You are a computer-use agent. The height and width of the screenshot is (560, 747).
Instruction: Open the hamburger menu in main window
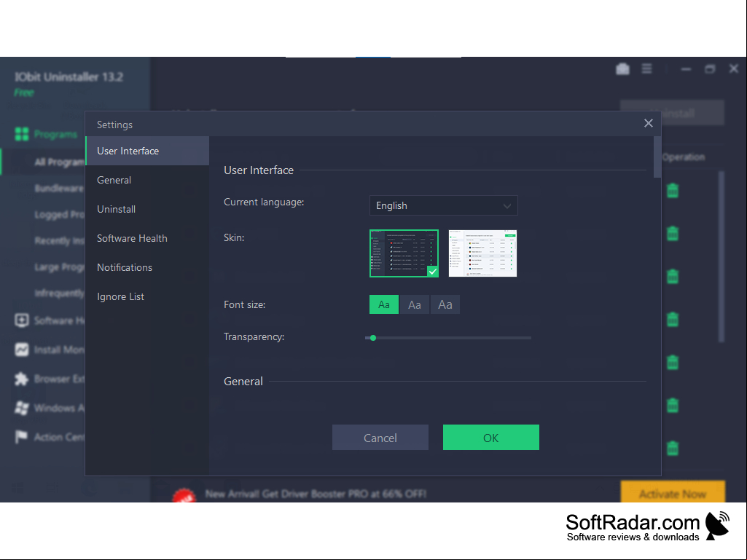pos(646,69)
